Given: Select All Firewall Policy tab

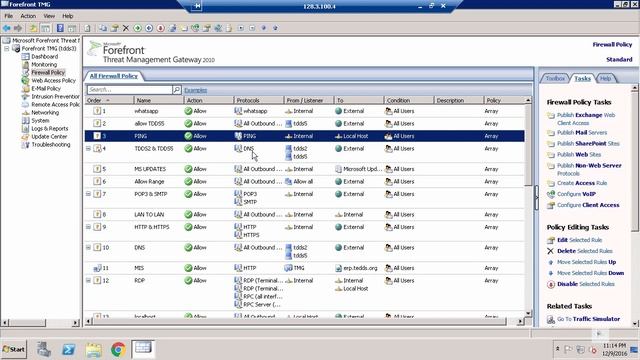Looking at the screenshot, I should pyautogui.click(x=113, y=76).
